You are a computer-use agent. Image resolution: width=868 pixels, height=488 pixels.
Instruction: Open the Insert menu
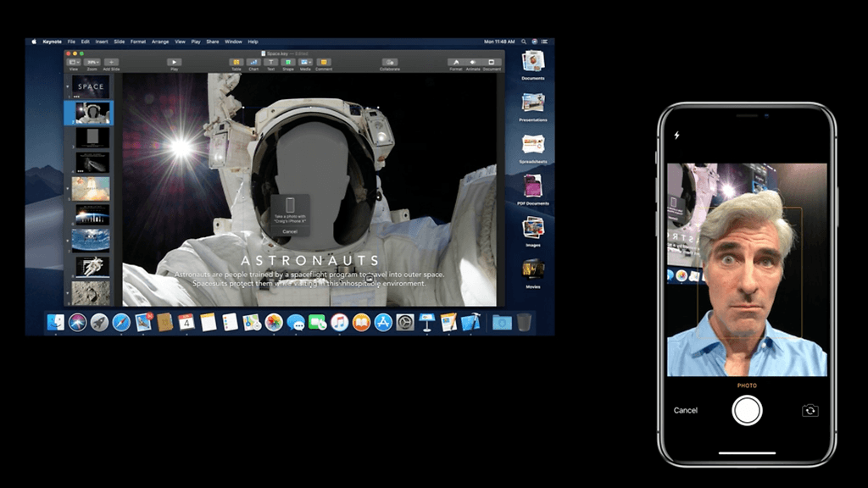pos(102,42)
